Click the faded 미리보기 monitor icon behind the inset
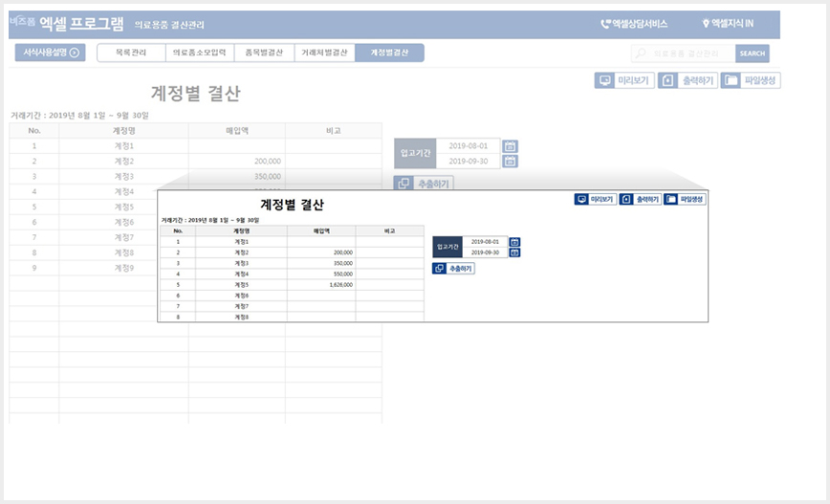This screenshot has width=830, height=504. click(604, 80)
